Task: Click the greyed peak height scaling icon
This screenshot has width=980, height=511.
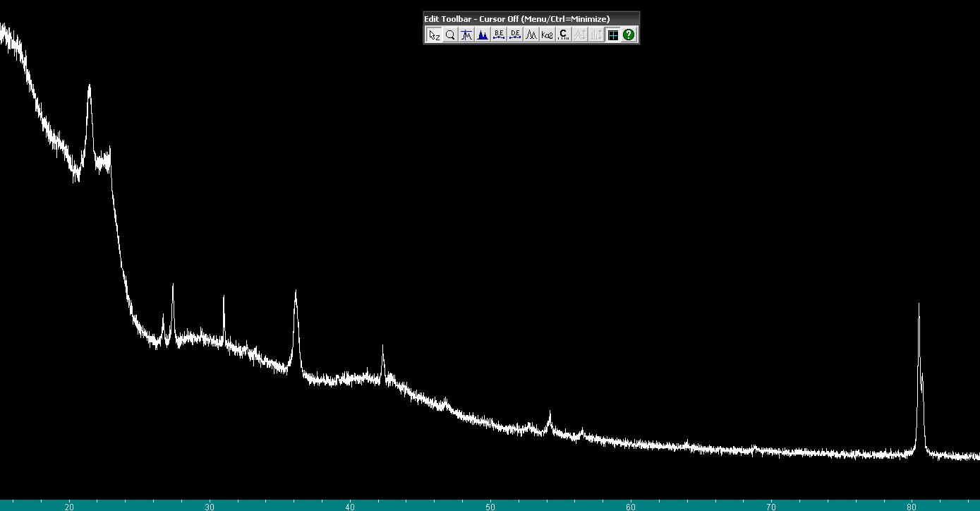Action: (x=580, y=35)
